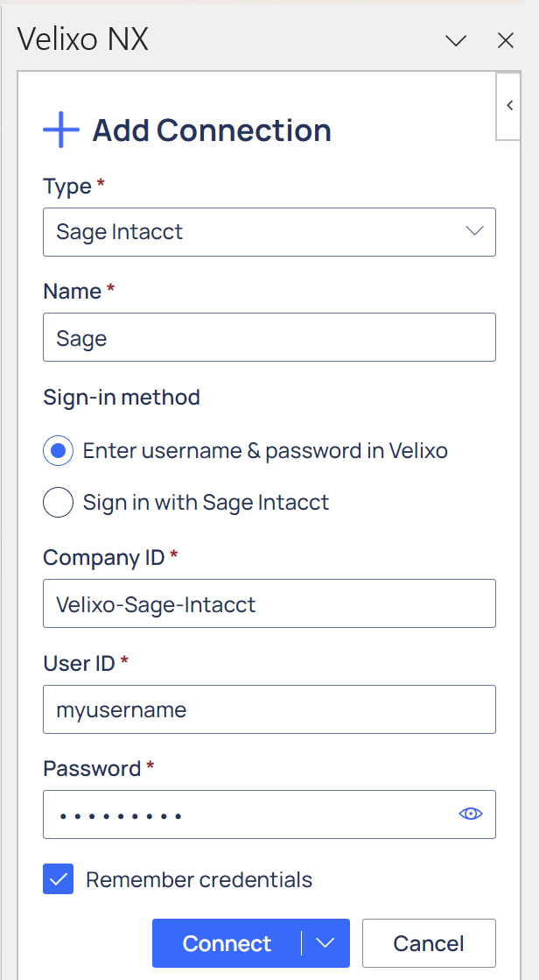Collapse the side panel with the left chevron

point(509,106)
